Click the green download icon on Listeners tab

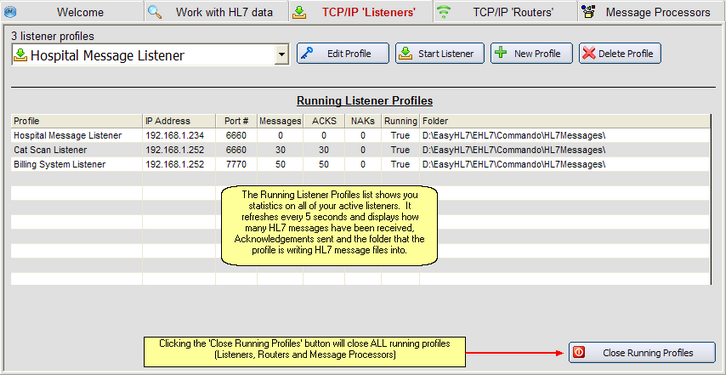[x=299, y=12]
